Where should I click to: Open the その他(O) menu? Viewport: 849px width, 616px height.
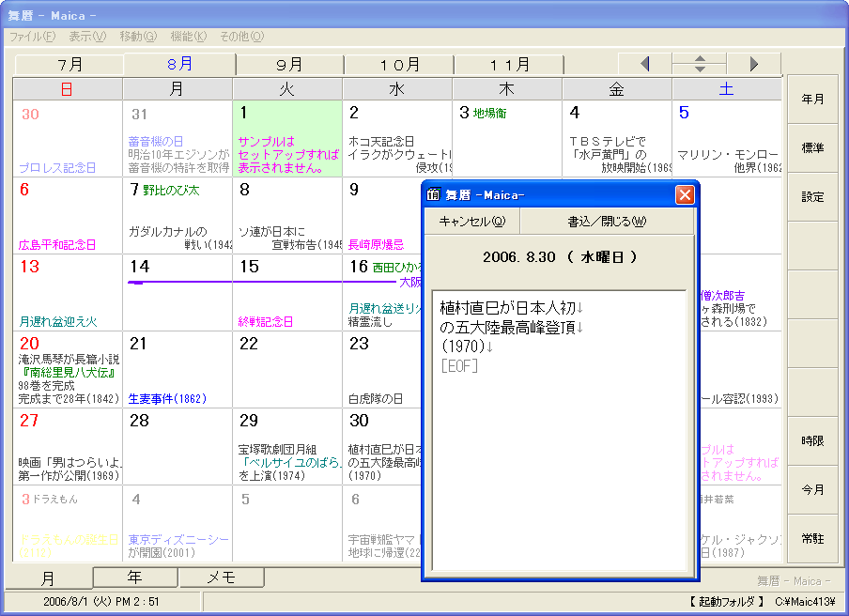point(241,37)
